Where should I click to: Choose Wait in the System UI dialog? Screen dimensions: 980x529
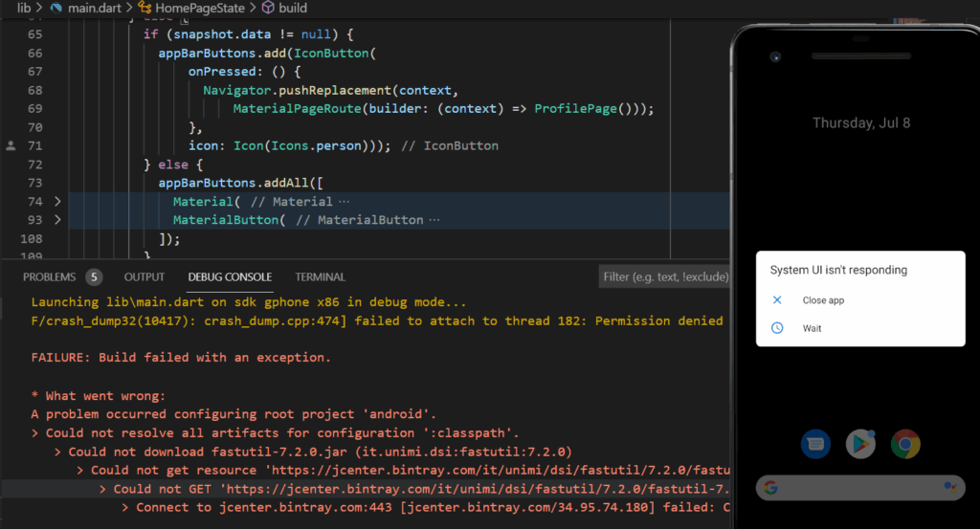(812, 328)
